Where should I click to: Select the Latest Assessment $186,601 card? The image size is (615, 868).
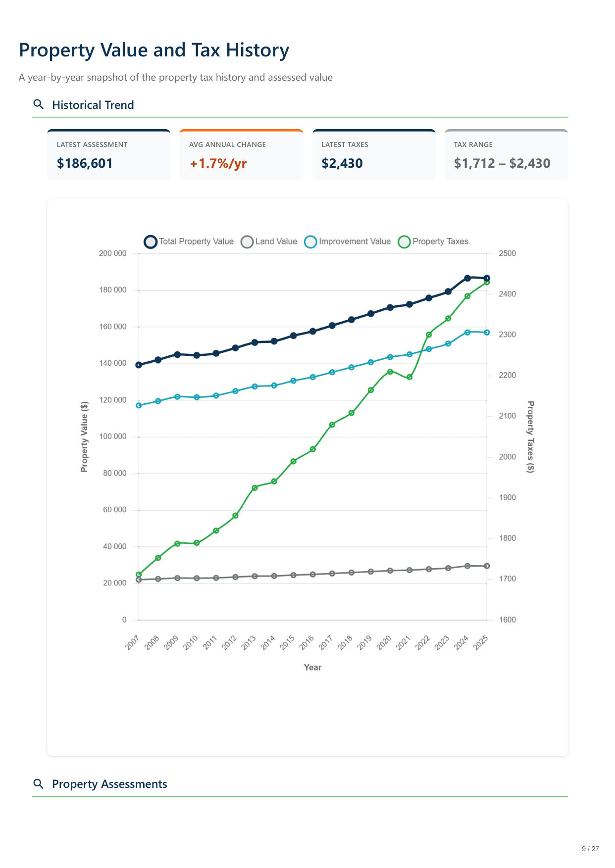pyautogui.click(x=108, y=155)
